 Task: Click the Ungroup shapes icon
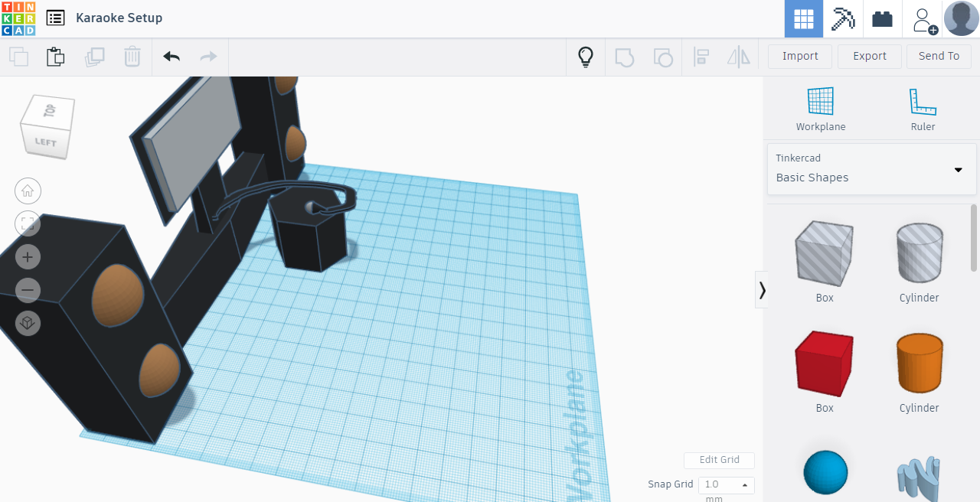[x=663, y=57]
